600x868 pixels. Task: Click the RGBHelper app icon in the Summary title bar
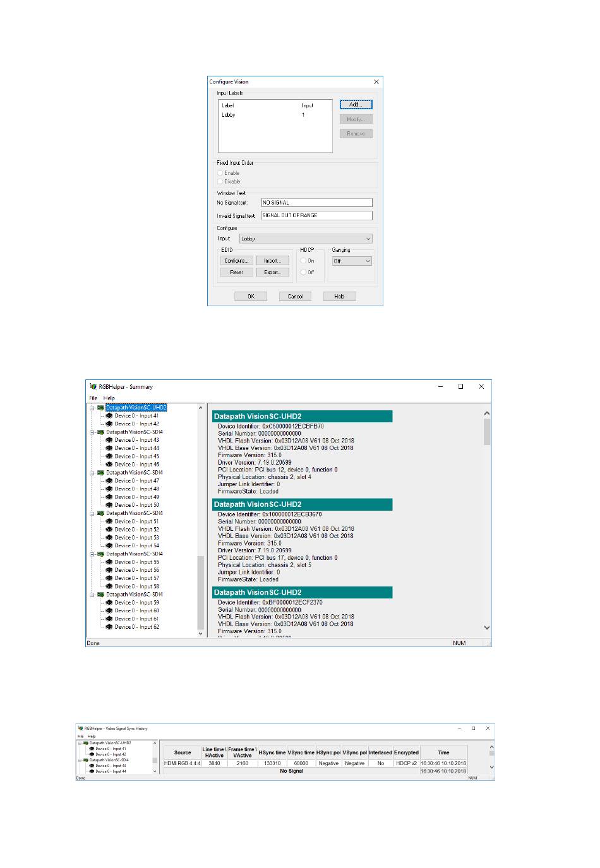click(93, 386)
